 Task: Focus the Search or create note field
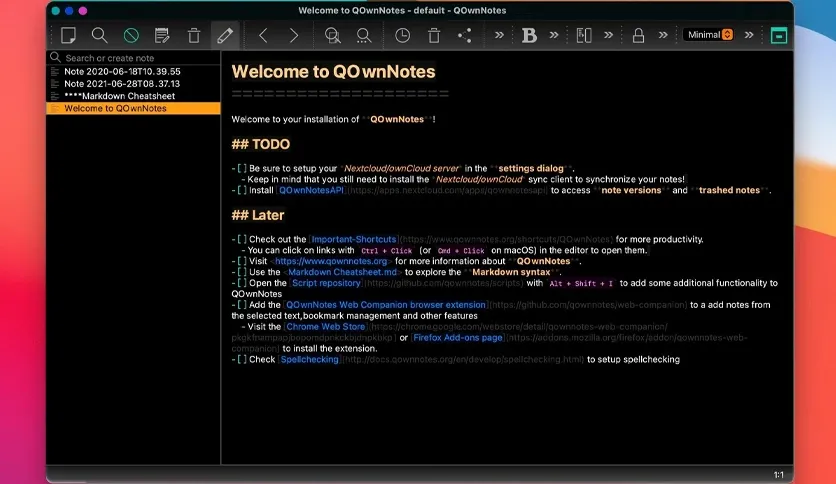(133, 58)
